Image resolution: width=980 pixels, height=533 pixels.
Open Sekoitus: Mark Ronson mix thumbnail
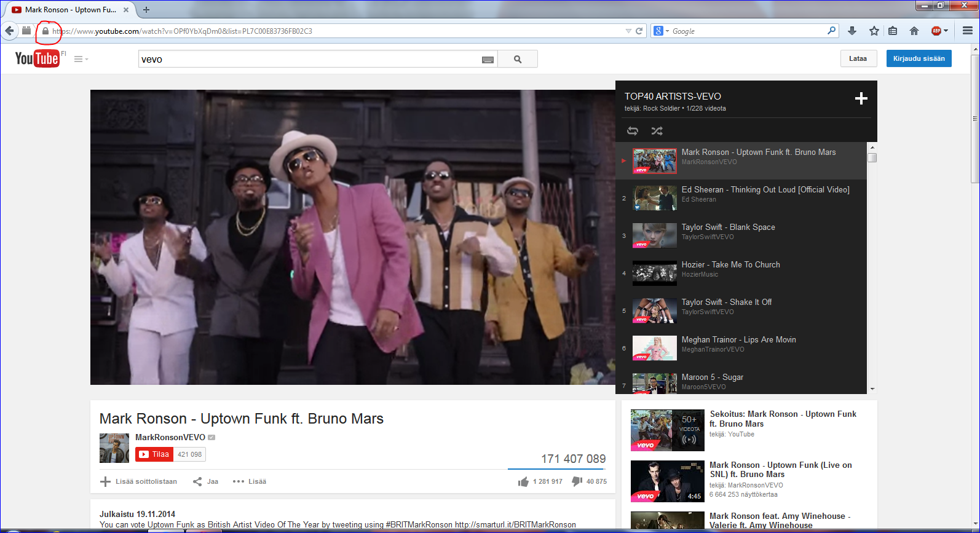[x=668, y=430]
